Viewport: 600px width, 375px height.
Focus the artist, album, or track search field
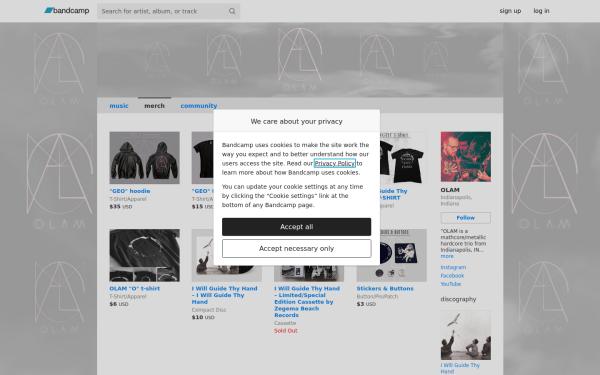[x=168, y=11]
